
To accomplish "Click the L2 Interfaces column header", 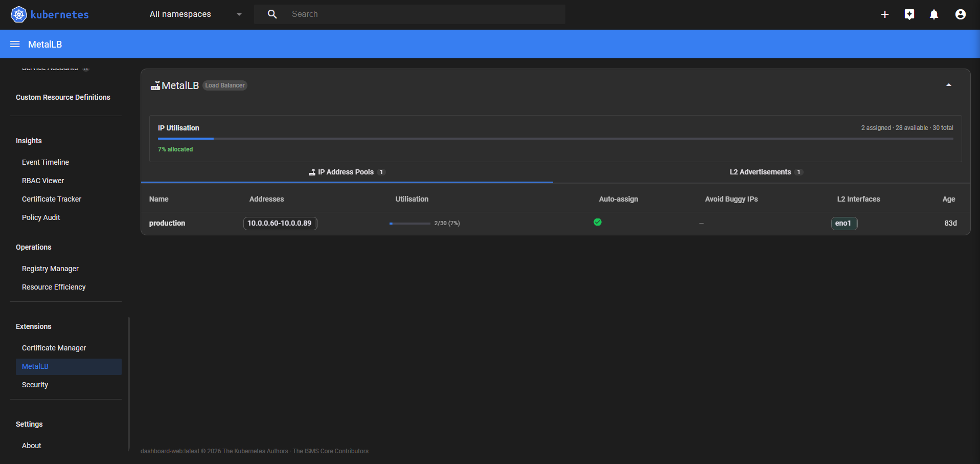I will coord(859,199).
